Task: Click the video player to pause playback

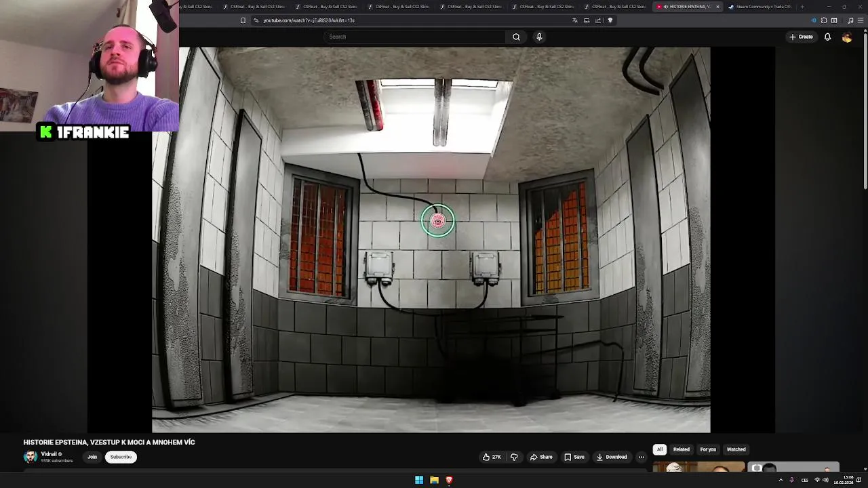Action: tap(431, 239)
